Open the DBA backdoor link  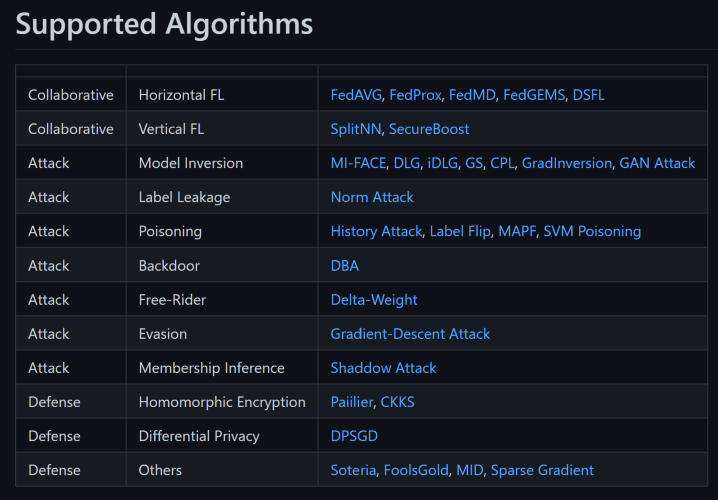[x=345, y=266]
